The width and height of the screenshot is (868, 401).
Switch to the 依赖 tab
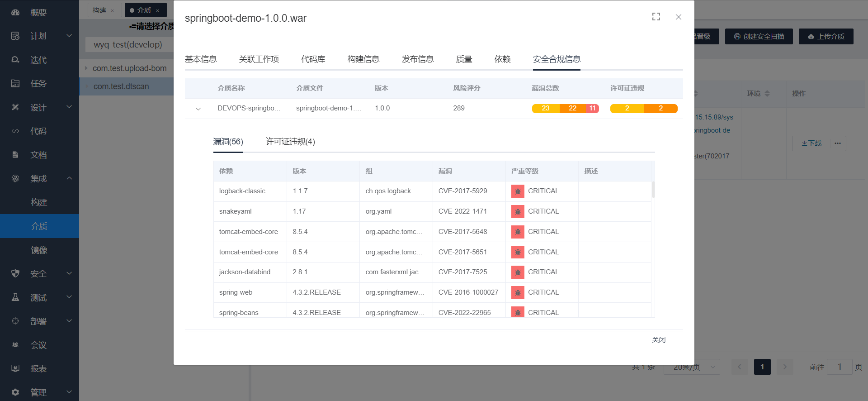[x=502, y=59]
